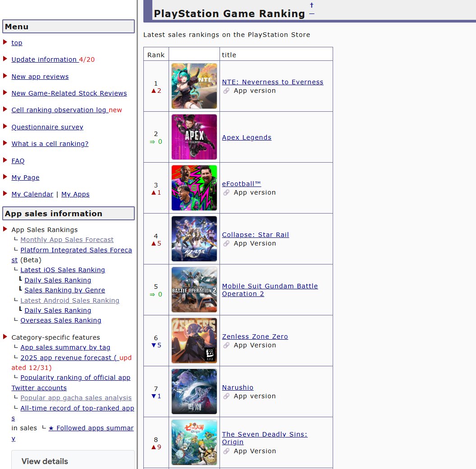Click the "App version" text under NTE
Image resolution: width=476 pixels, height=469 pixels.
click(255, 91)
